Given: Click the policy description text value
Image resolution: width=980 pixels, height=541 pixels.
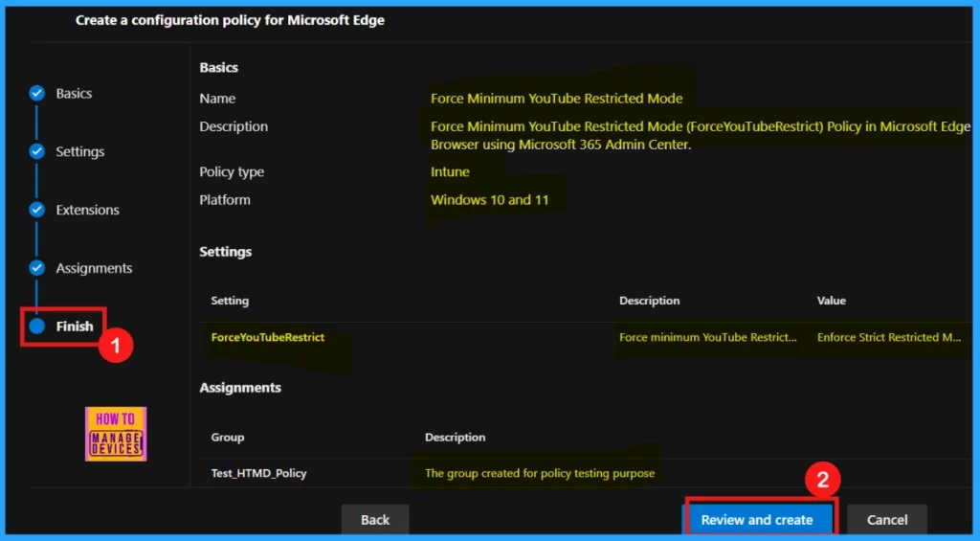Looking at the screenshot, I should coord(701,135).
